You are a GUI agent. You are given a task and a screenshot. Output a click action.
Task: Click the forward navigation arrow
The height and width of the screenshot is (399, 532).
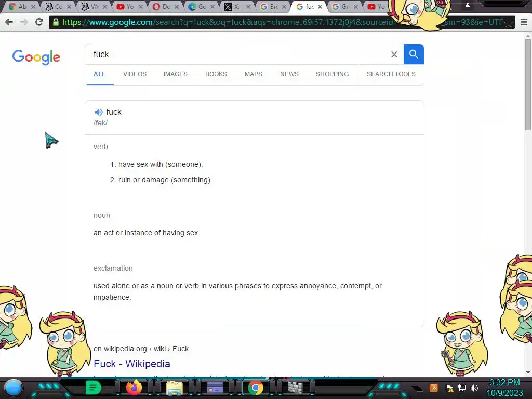pyautogui.click(x=24, y=22)
